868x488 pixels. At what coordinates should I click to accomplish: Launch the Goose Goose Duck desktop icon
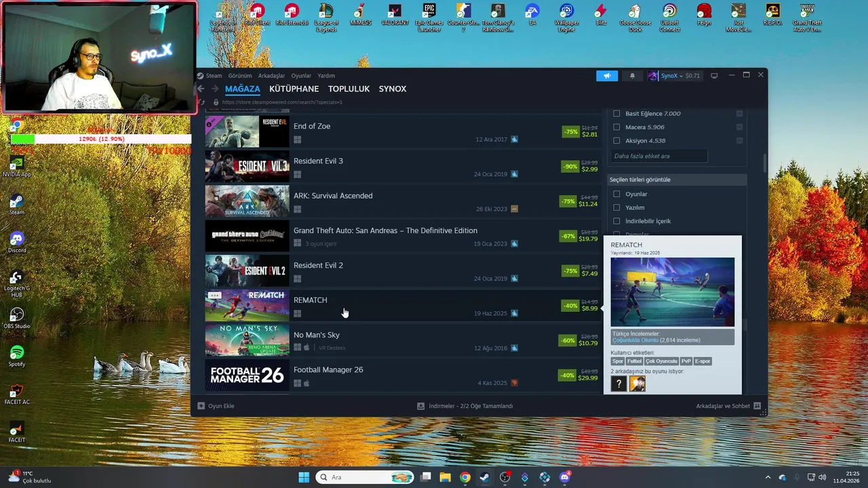click(x=635, y=18)
